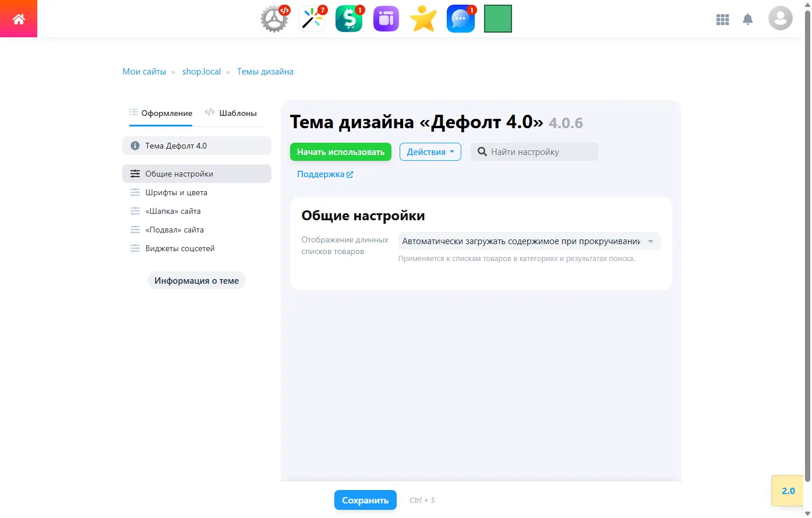Open the apps grid menu icon

click(722, 19)
